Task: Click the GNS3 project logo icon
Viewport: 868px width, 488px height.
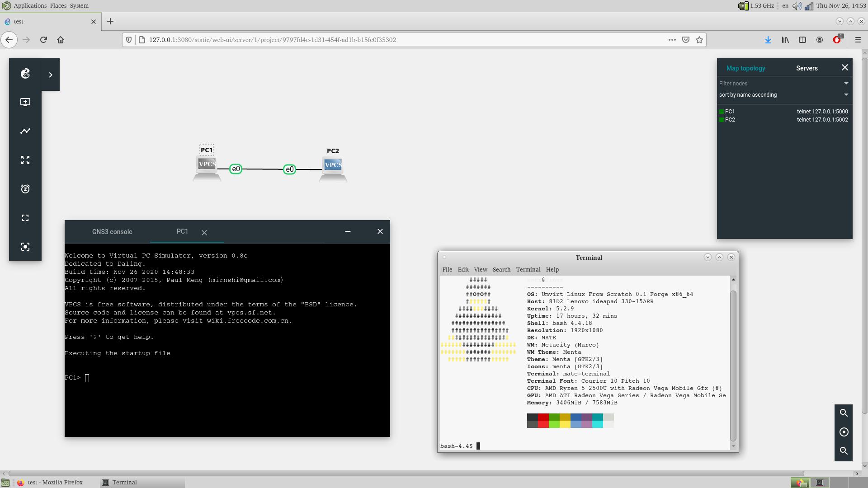Action: 25,74
